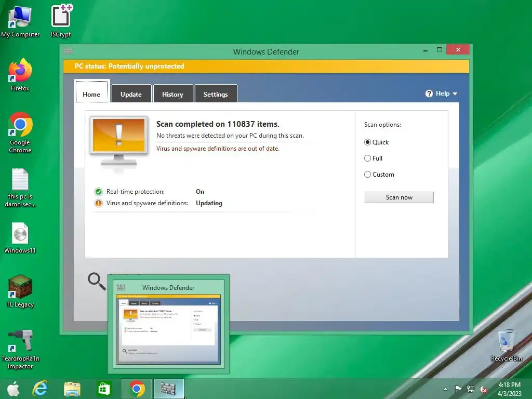
Task: Click the Help question mark icon
Action: pos(429,94)
